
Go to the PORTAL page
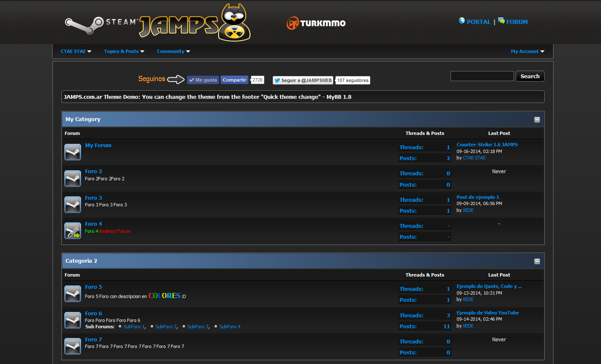pyautogui.click(x=478, y=22)
